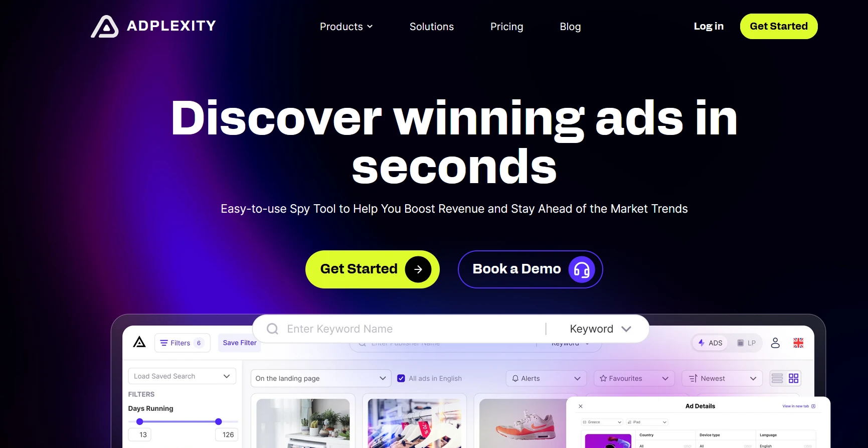Toggle the All ads in English checkbox
The width and height of the screenshot is (868, 448).
point(401,378)
